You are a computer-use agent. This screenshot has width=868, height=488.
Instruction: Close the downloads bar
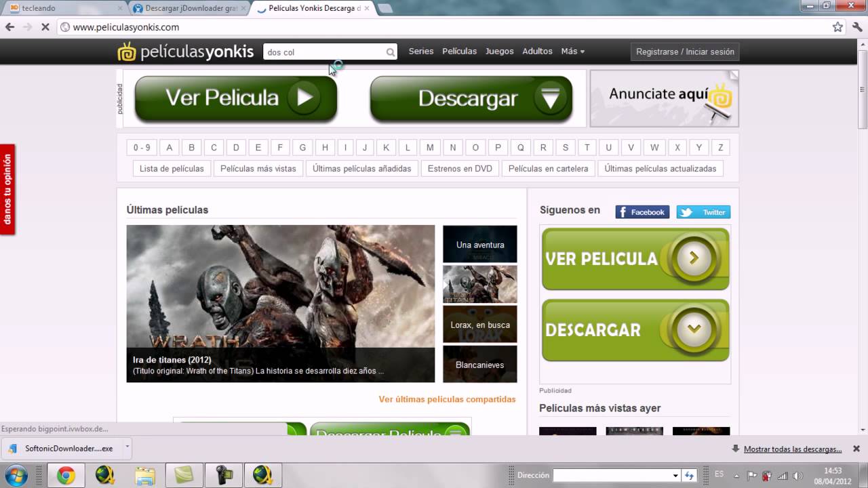tap(856, 449)
